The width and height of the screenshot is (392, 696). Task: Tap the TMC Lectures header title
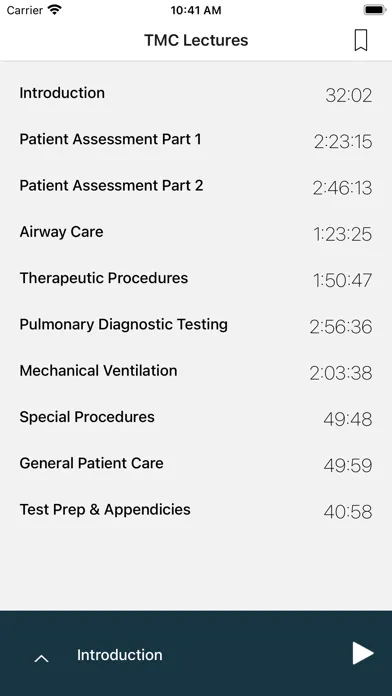click(x=196, y=40)
